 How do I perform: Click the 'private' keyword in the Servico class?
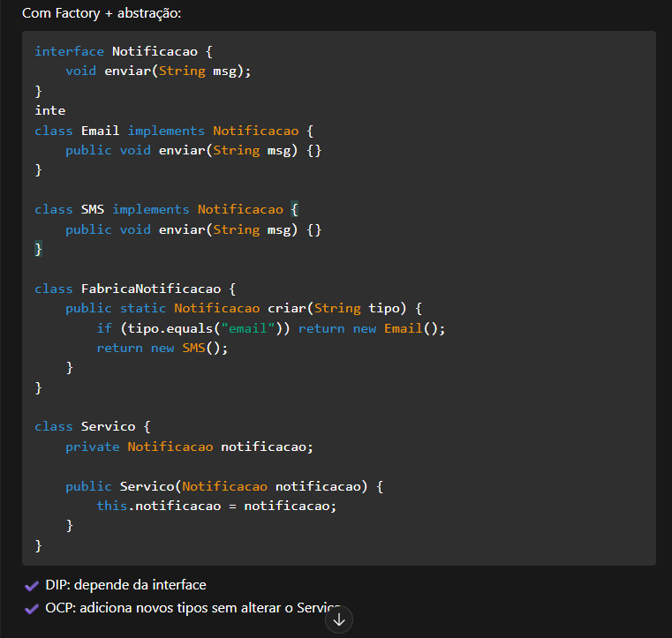point(92,447)
